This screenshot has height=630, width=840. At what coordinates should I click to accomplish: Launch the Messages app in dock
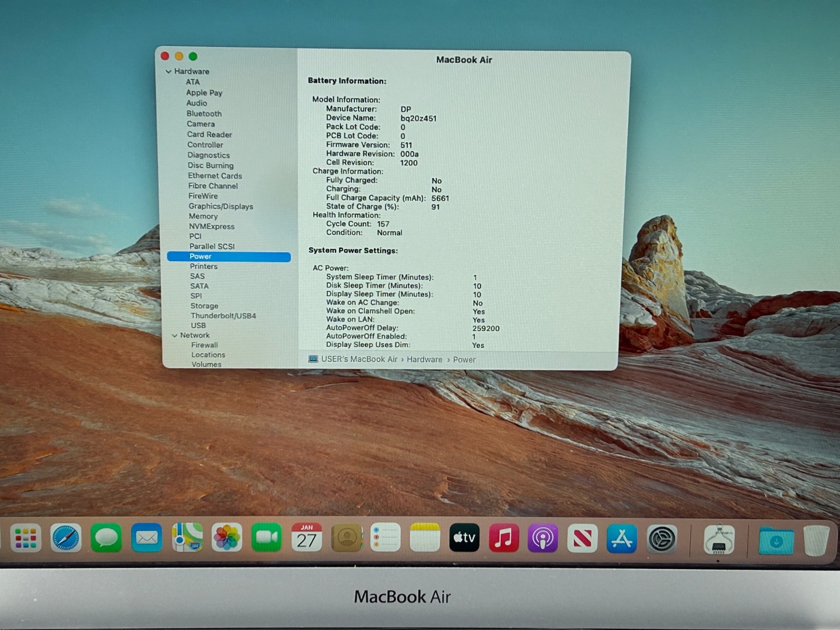106,538
